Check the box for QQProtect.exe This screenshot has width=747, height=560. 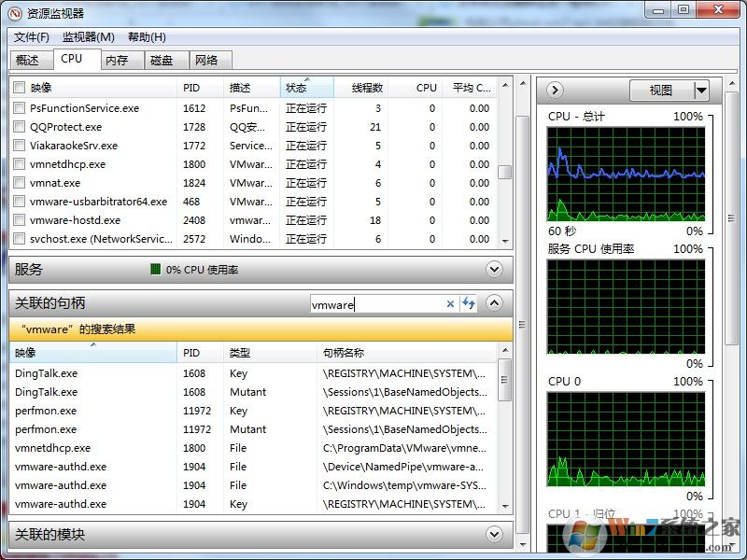pos(20,127)
